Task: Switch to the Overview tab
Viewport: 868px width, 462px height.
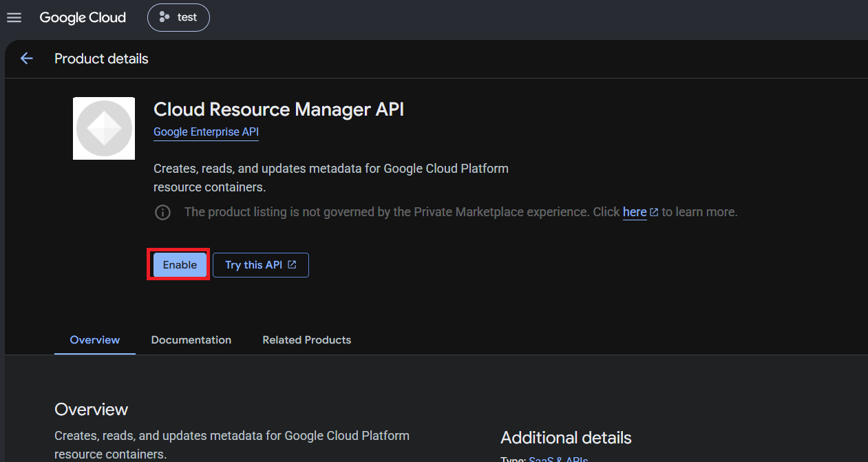Action: [95, 340]
